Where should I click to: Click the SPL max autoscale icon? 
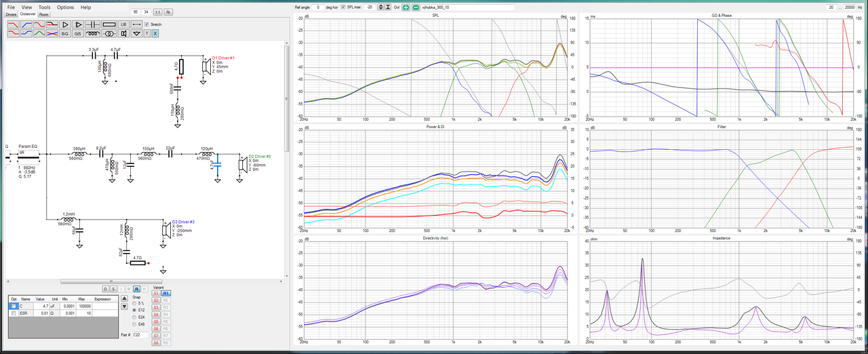tap(388, 7)
